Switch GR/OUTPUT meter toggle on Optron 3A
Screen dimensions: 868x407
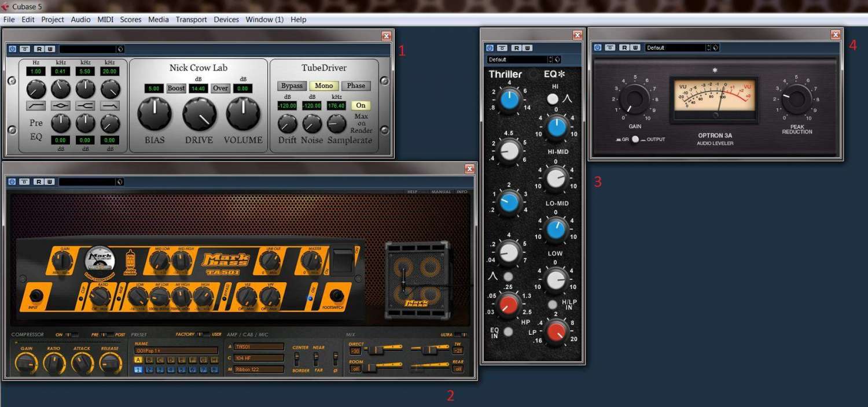[x=635, y=139]
